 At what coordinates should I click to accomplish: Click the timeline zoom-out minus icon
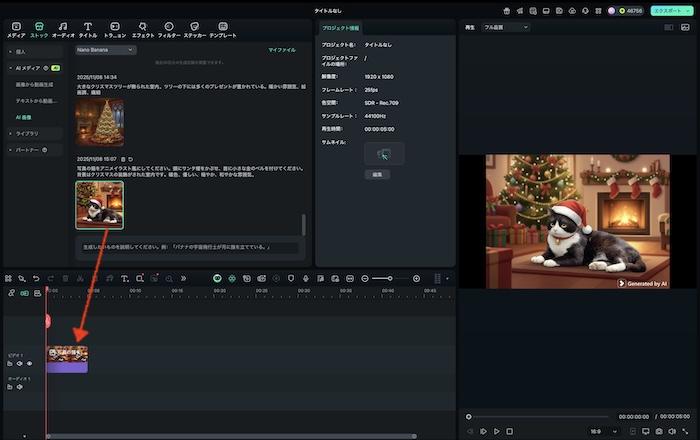pos(365,278)
